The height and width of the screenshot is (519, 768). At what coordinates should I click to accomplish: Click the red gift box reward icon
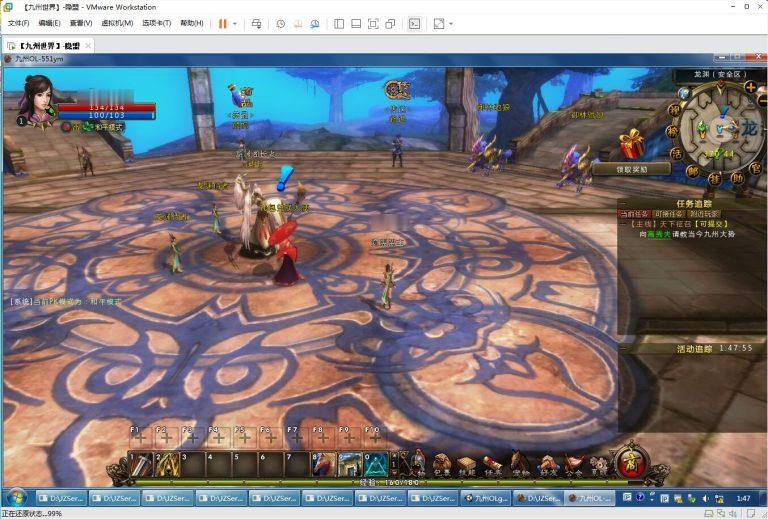pyautogui.click(x=631, y=143)
